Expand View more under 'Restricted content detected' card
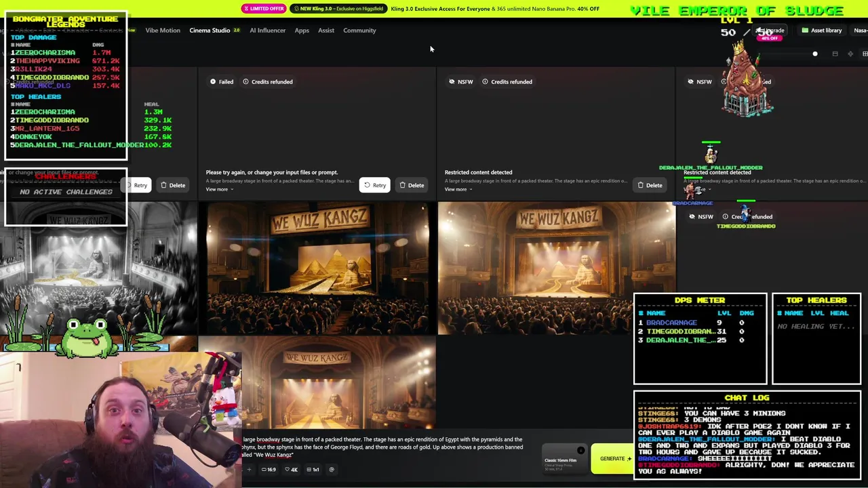Viewport: 868px width, 488px height. coord(458,189)
